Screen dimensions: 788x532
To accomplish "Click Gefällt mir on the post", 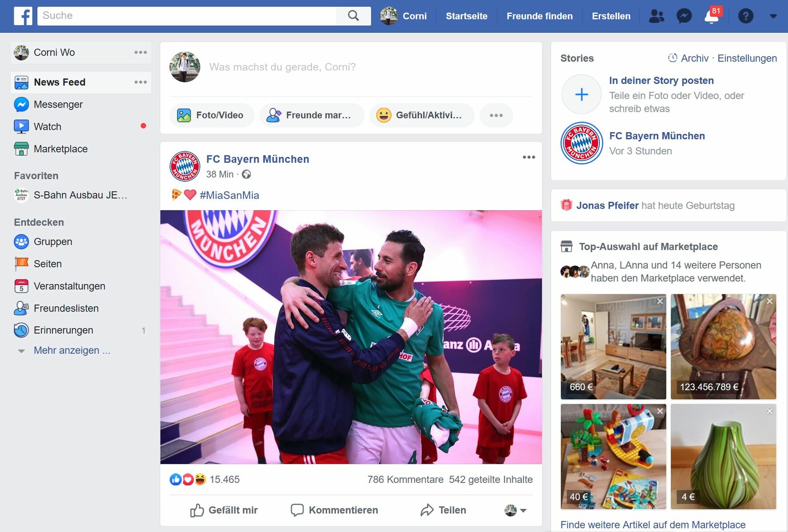I will pos(224,510).
